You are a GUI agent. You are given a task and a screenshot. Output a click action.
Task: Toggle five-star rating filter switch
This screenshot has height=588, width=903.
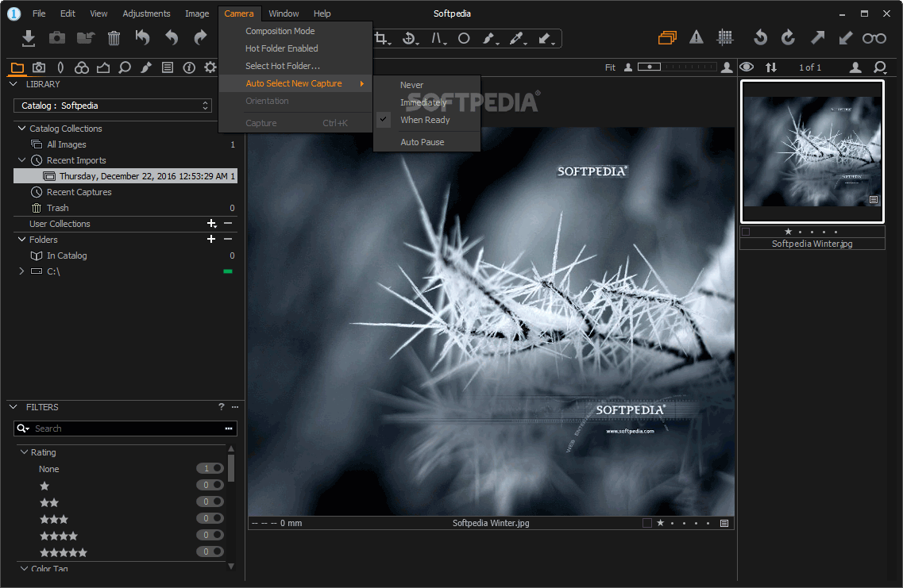click(210, 551)
